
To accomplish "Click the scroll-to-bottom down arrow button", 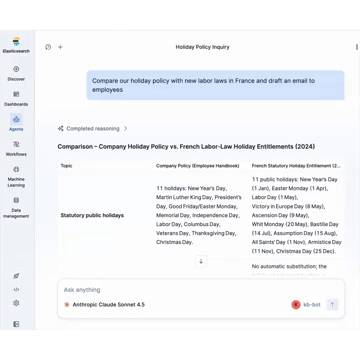I will [201, 261].
